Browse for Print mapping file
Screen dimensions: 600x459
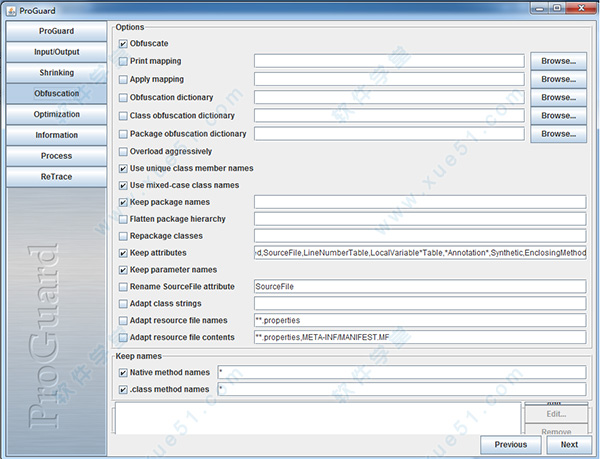click(x=558, y=61)
